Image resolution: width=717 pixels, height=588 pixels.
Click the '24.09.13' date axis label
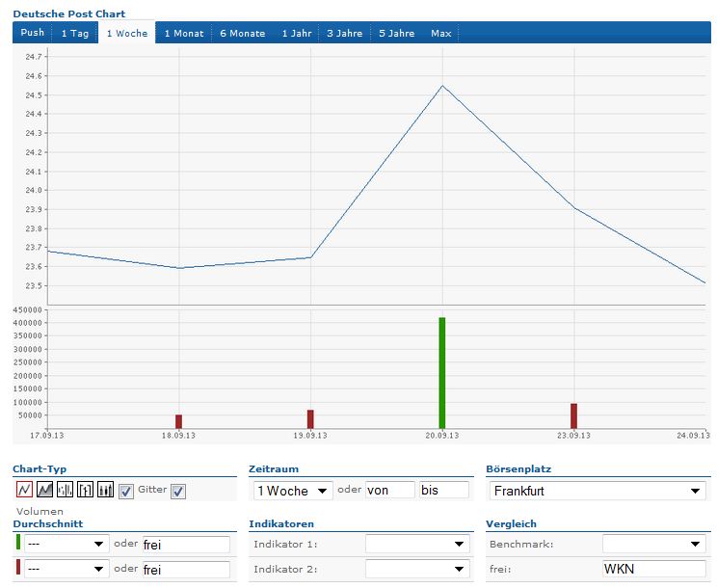(693, 436)
